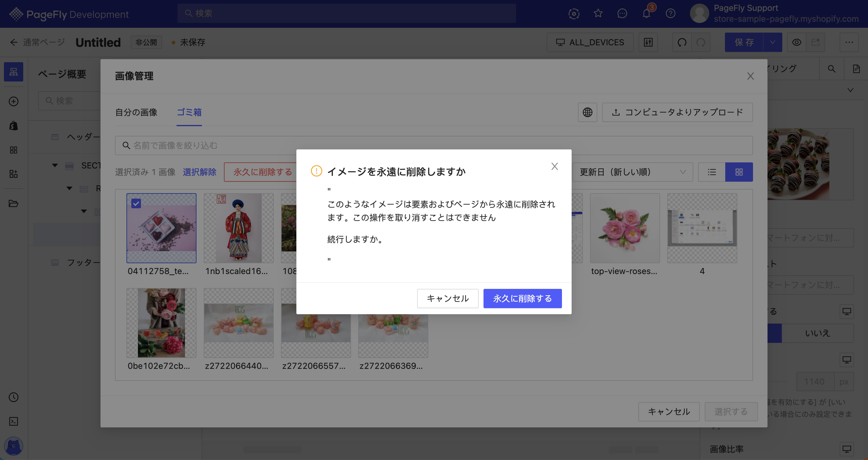Screen dimensions: 868x460
Task: Close the 画像管理 modal with X
Action: click(x=750, y=76)
